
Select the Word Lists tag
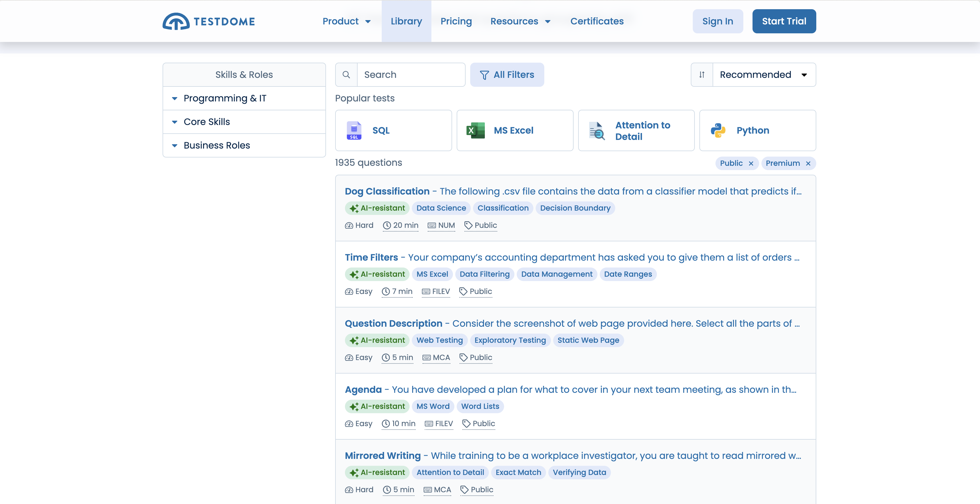tap(480, 407)
